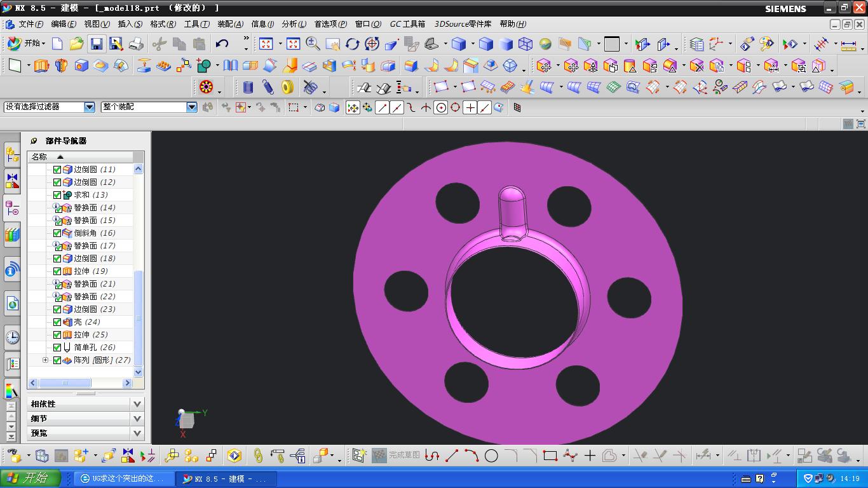Save the part with the floppy icon
868x488 pixels.
coord(97,44)
